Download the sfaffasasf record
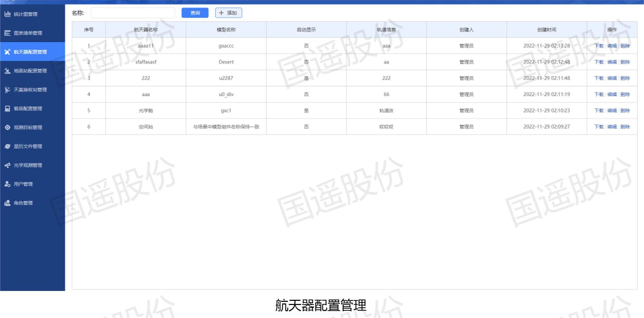The width and height of the screenshot is (644, 318). coord(599,62)
